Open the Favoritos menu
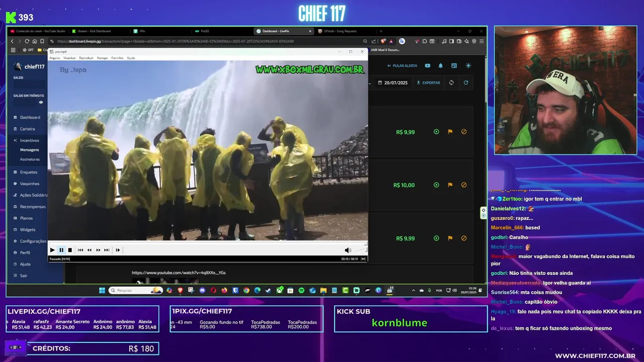 117,58
